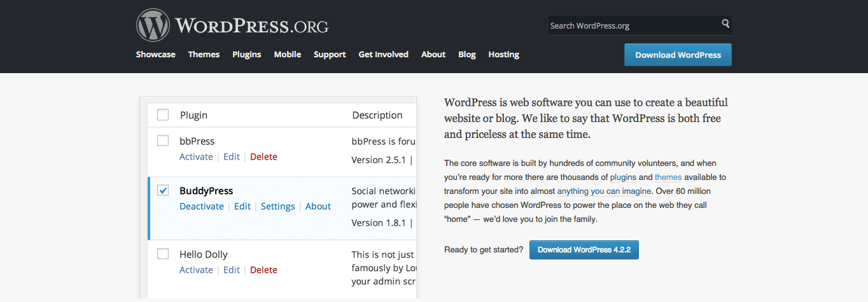Screen dimensions: 868x302
Task: Click Delete under bbPress
Action: (263, 157)
